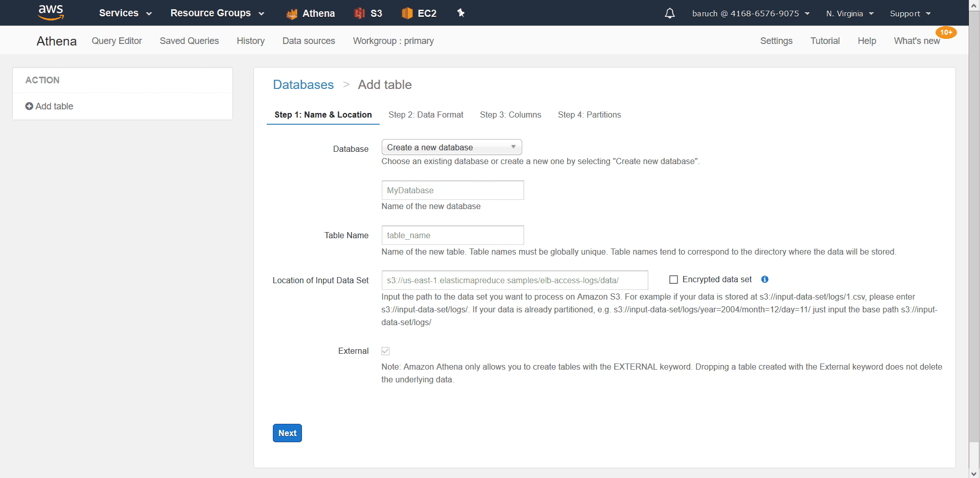
Task: Open the N. Virginia region dropdown
Action: (x=849, y=14)
